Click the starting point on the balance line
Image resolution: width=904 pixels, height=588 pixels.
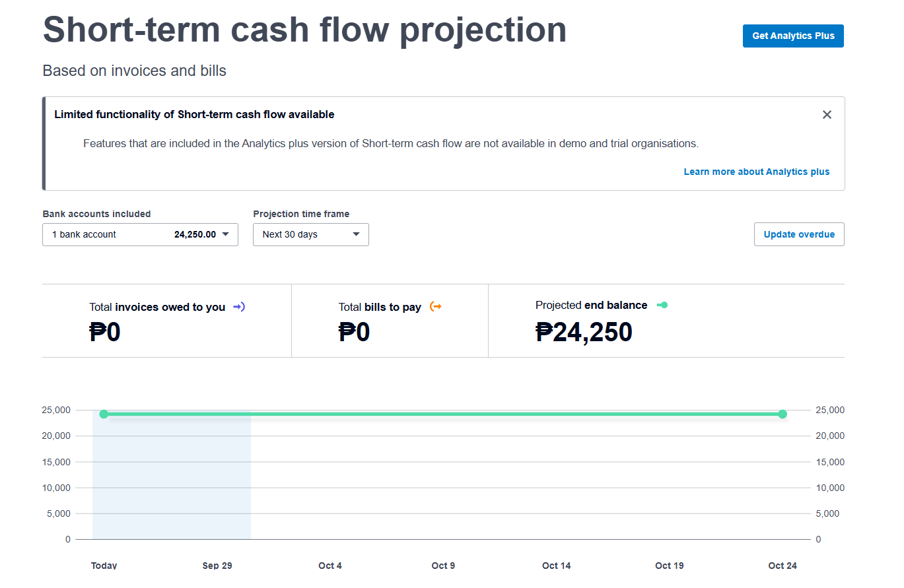pos(104,414)
